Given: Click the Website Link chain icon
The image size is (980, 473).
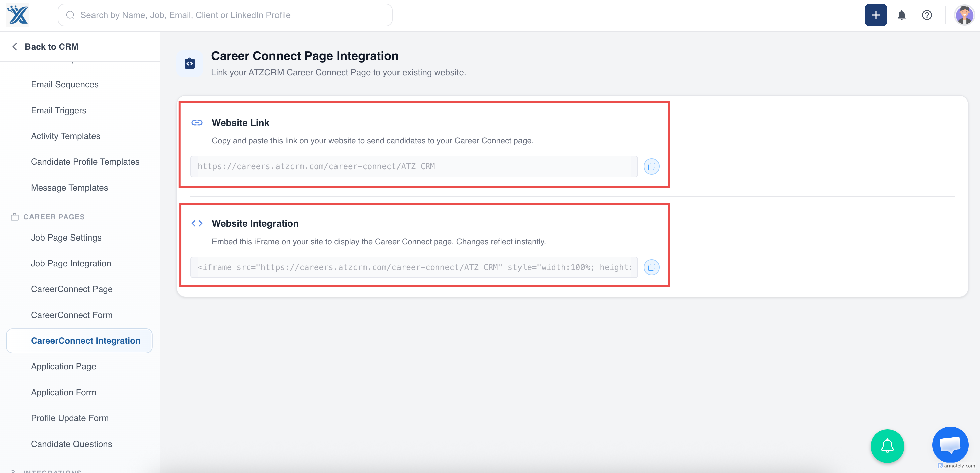Looking at the screenshot, I should coord(197,122).
